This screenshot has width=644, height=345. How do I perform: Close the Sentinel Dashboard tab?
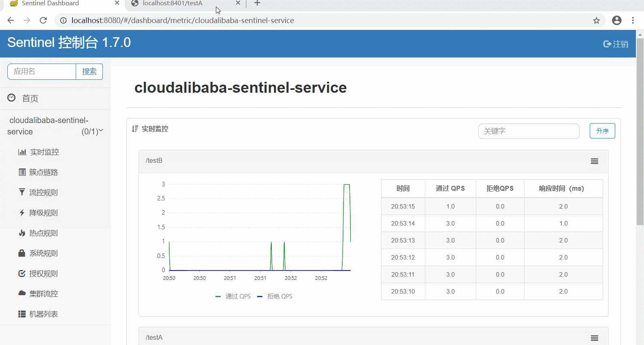117,3
